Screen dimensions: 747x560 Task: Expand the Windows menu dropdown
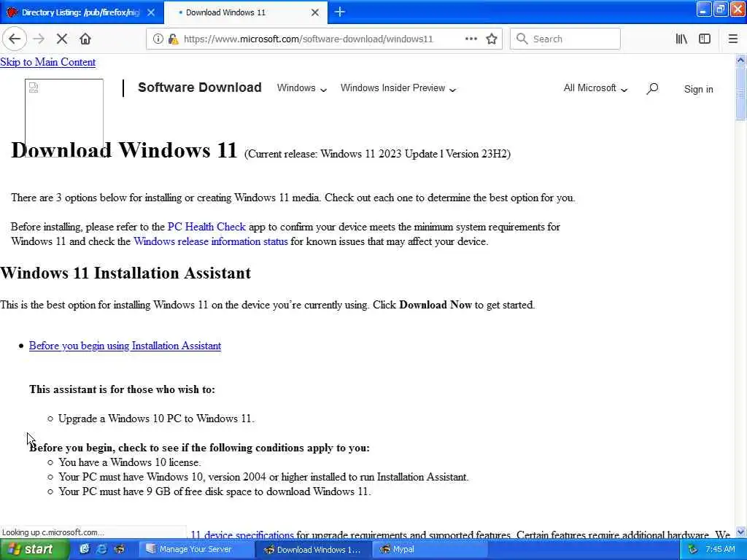click(x=301, y=88)
